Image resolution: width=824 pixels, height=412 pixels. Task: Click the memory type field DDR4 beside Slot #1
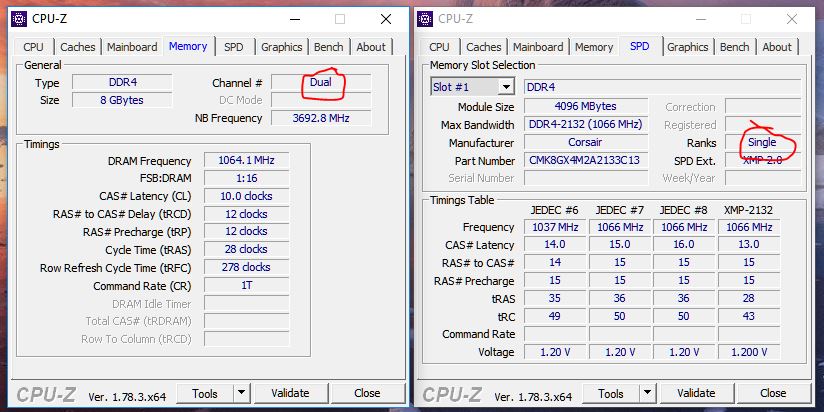tap(663, 87)
